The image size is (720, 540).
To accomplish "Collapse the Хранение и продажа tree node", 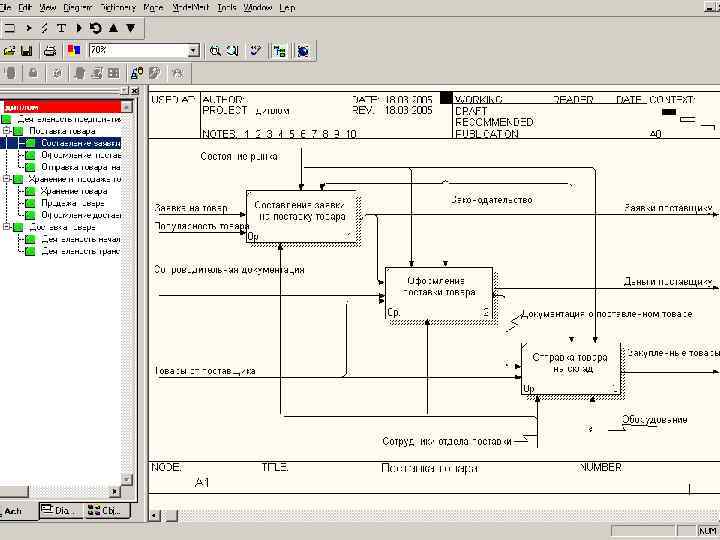I will [6, 179].
